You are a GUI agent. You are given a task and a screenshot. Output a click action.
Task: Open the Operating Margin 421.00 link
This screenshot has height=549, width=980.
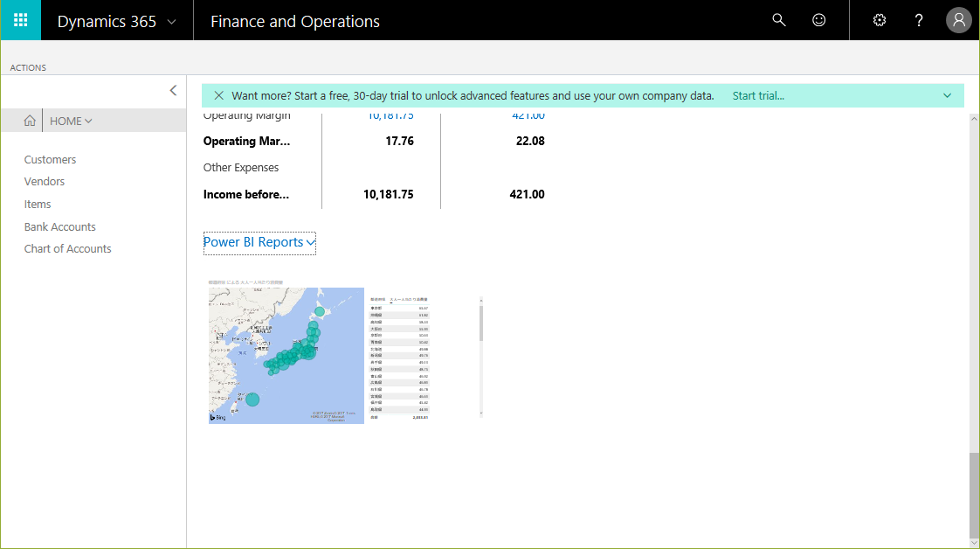[528, 115]
